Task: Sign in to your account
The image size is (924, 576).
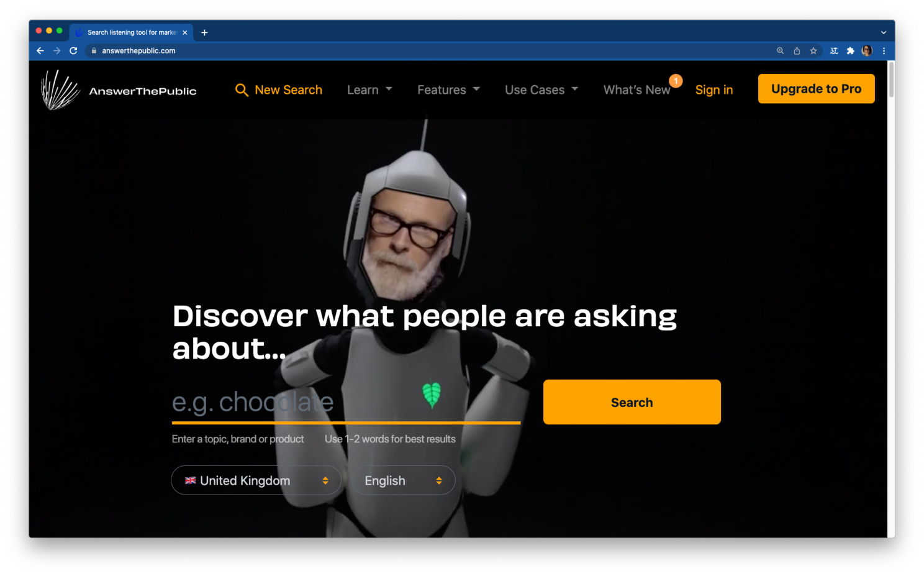Action: [x=714, y=90]
